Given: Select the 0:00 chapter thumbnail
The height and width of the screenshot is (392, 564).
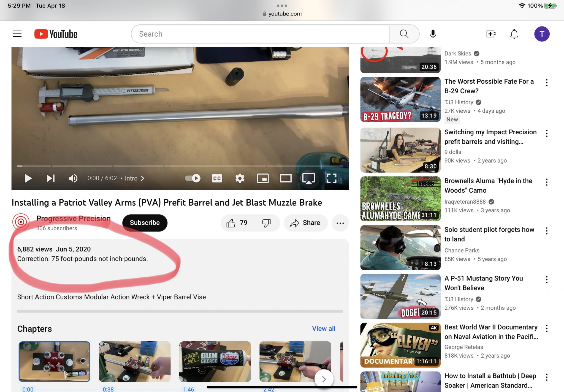Looking at the screenshot, I should tap(55, 361).
